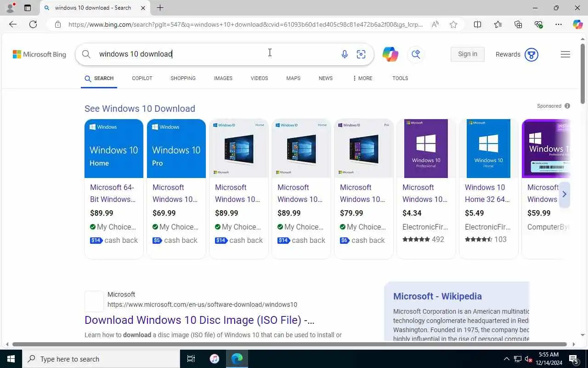
Task: Click the magnifier search icon in box
Action: 86,54
